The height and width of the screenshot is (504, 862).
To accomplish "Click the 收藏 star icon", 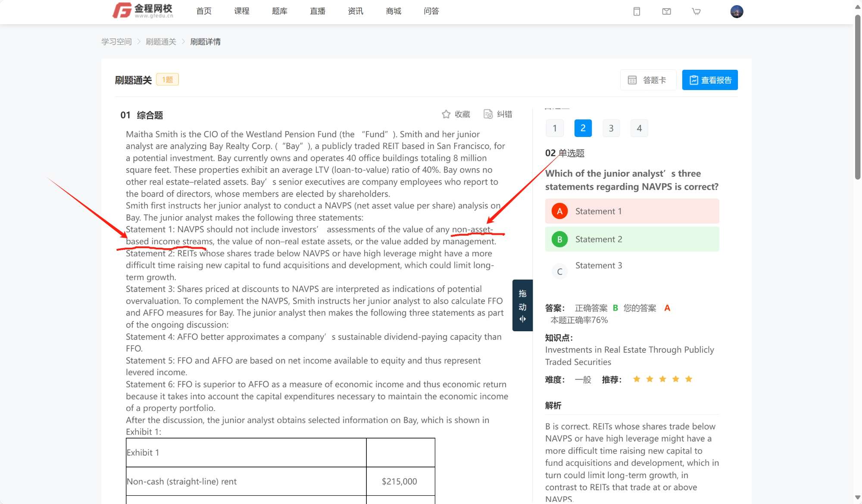I will pyautogui.click(x=446, y=114).
